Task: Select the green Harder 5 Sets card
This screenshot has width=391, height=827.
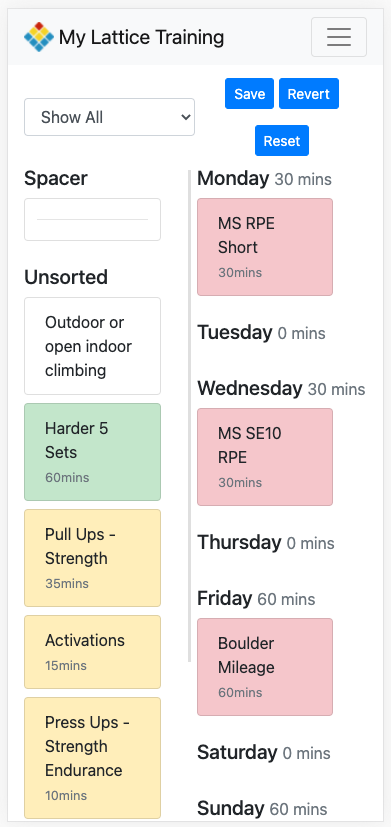Action: [92, 452]
